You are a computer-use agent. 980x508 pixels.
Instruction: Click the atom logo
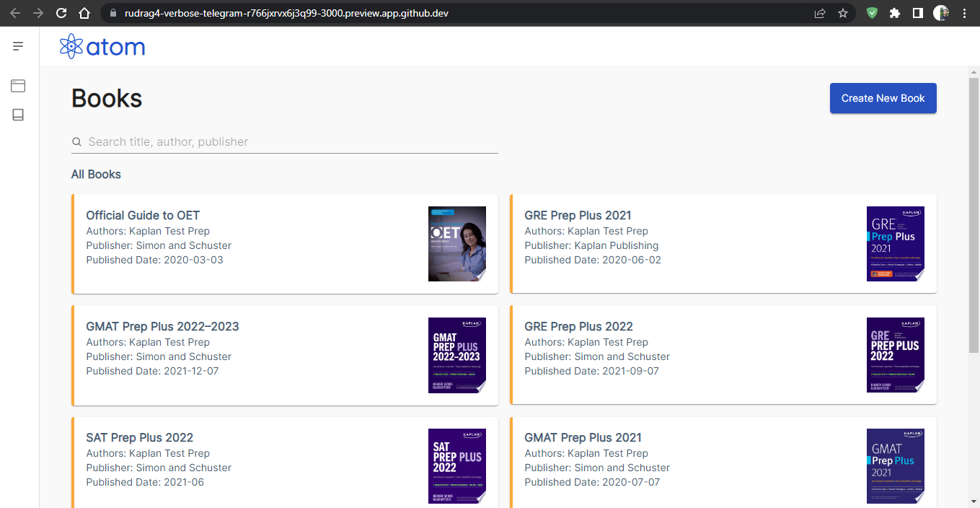click(x=102, y=47)
